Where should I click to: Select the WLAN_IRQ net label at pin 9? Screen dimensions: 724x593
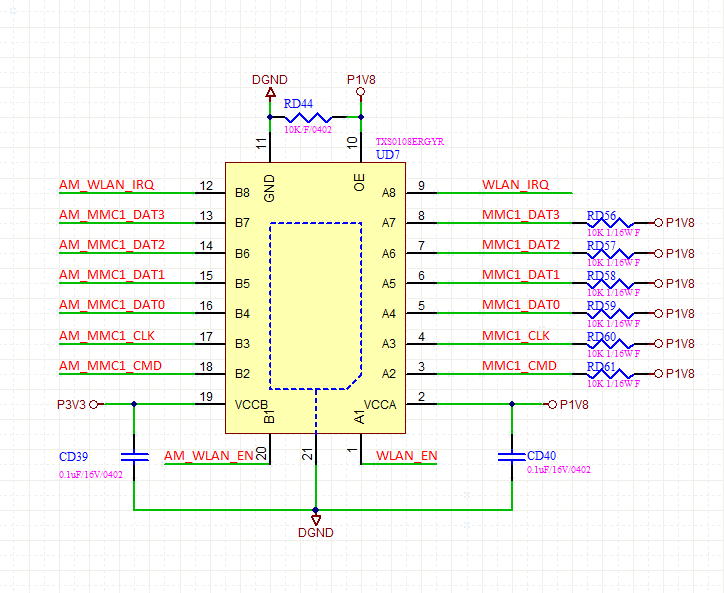[516, 185]
